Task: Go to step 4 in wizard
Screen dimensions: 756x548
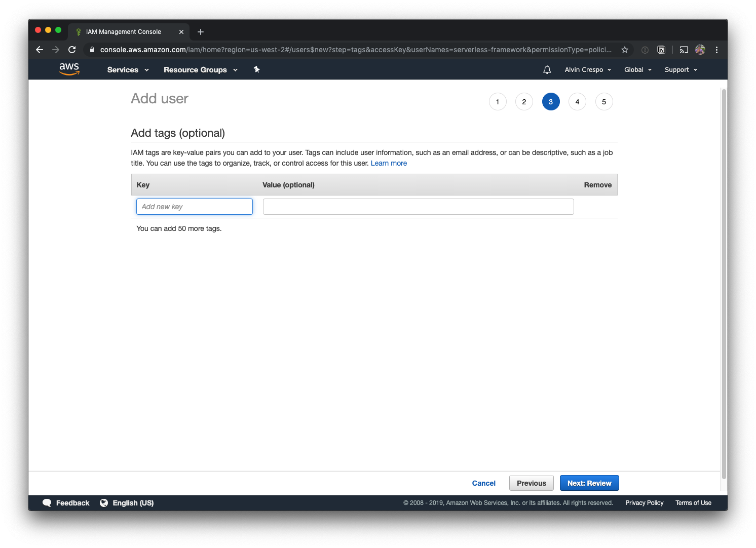Action: click(x=577, y=102)
